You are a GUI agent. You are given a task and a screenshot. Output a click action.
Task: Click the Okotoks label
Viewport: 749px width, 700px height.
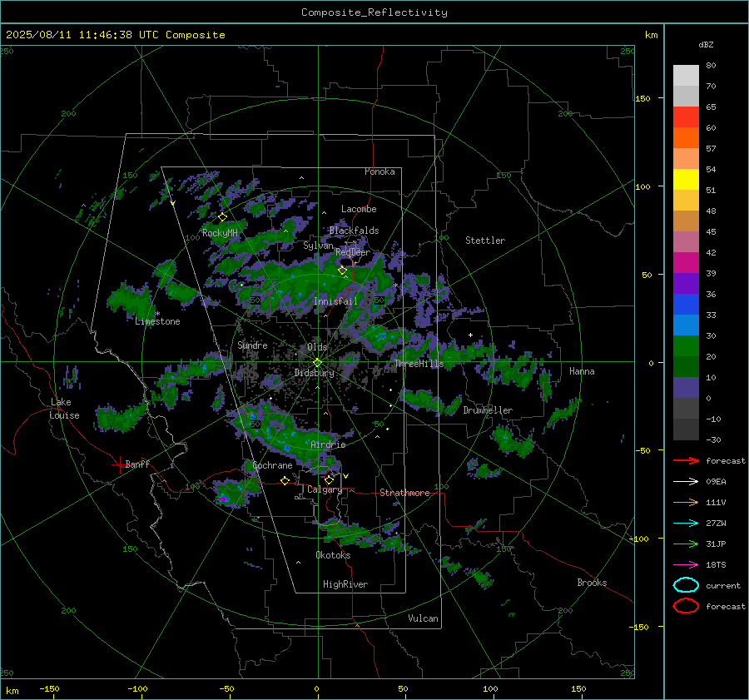click(x=333, y=555)
